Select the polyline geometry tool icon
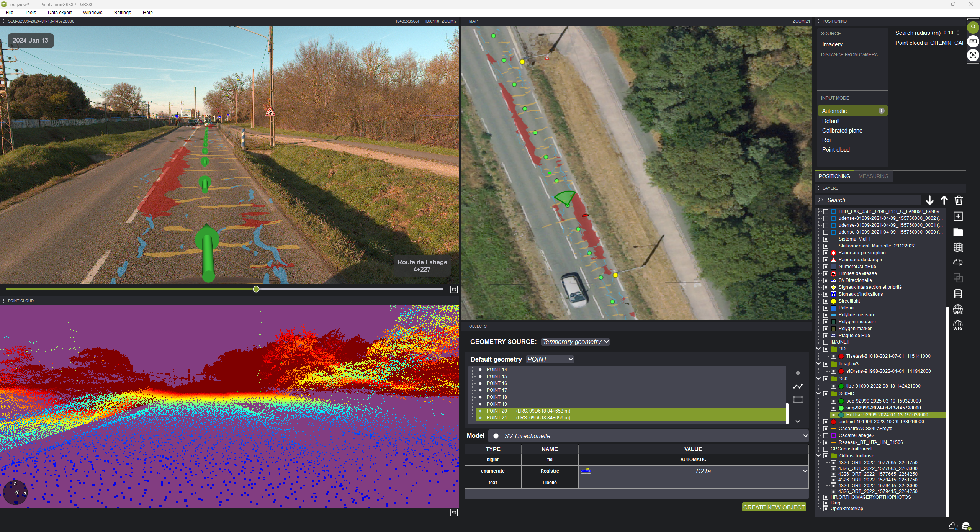 (x=798, y=386)
